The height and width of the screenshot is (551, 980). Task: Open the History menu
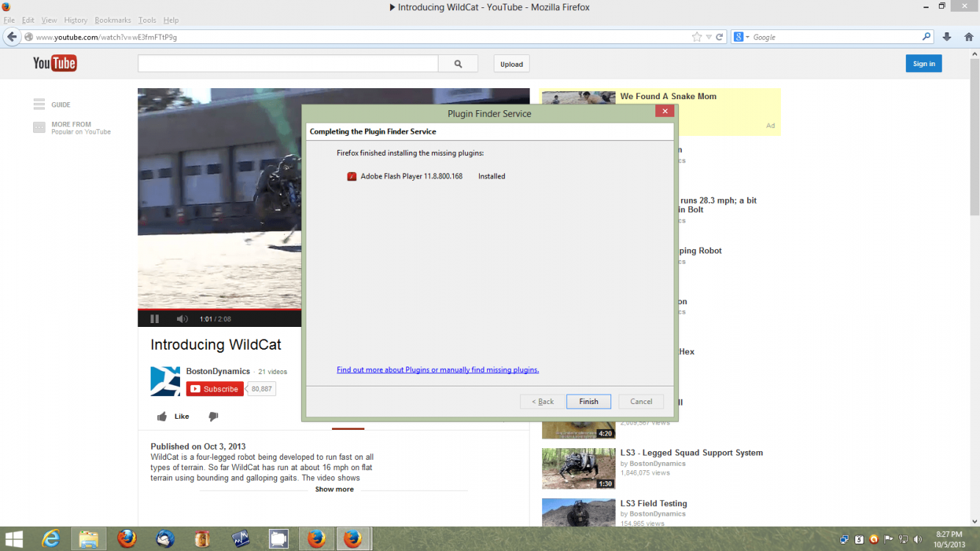click(x=76, y=20)
